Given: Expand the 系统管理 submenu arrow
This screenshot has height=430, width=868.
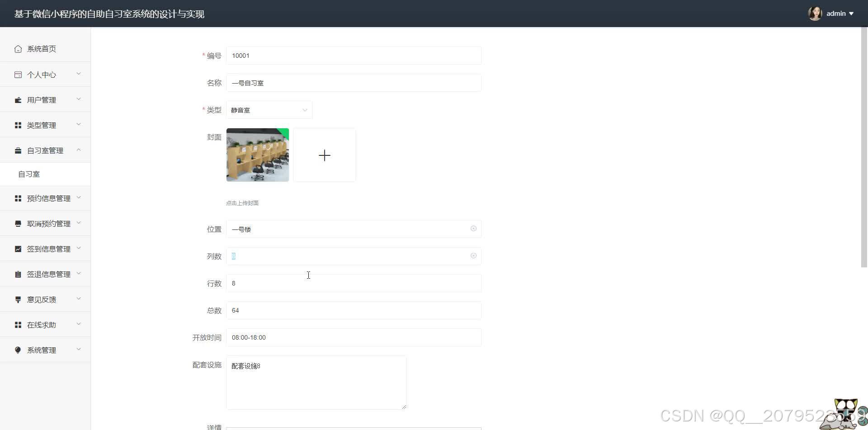Looking at the screenshot, I should (79, 349).
